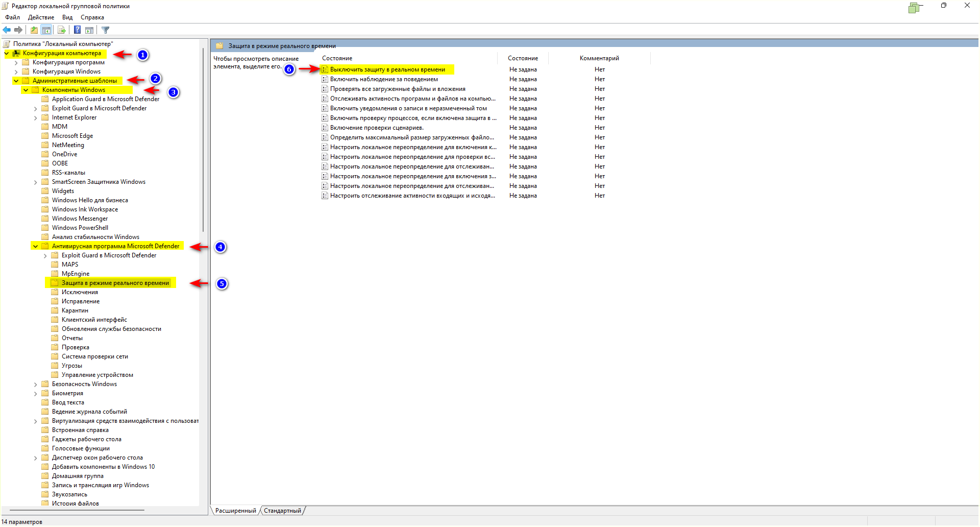
Task: Expand the Конфигурация программ folder
Action: pos(16,63)
